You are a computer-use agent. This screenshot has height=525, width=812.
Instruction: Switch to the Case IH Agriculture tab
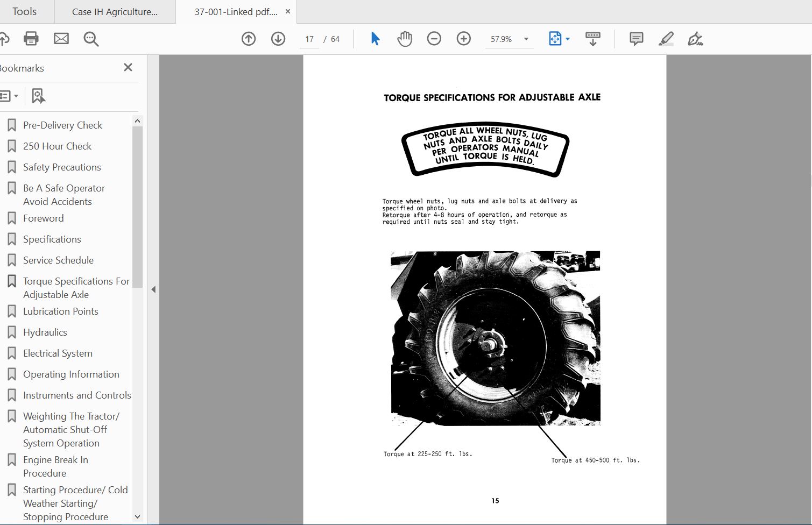pyautogui.click(x=115, y=11)
